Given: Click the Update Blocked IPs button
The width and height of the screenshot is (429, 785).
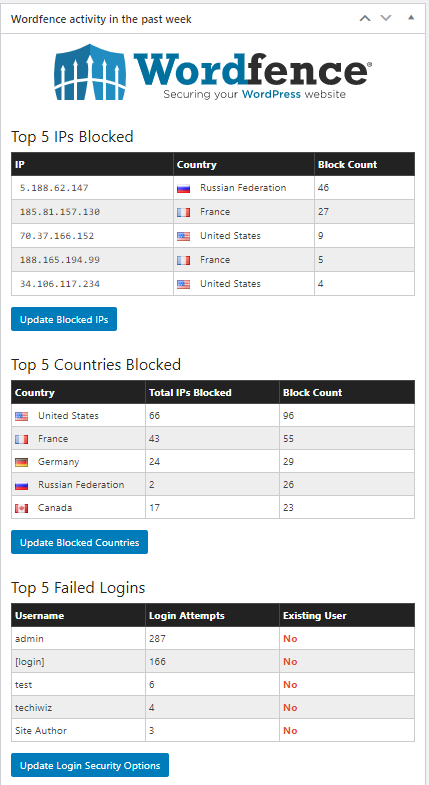Looking at the screenshot, I should (64, 319).
